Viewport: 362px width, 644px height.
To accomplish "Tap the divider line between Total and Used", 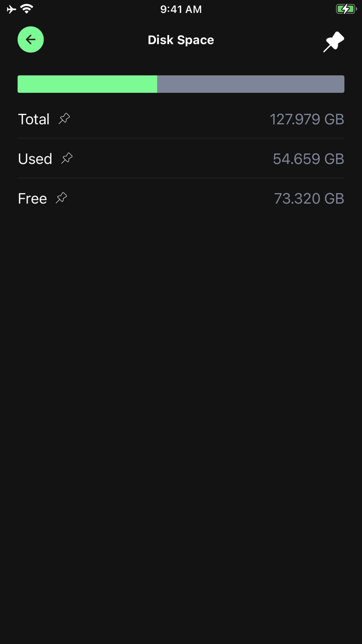I will 181,138.
